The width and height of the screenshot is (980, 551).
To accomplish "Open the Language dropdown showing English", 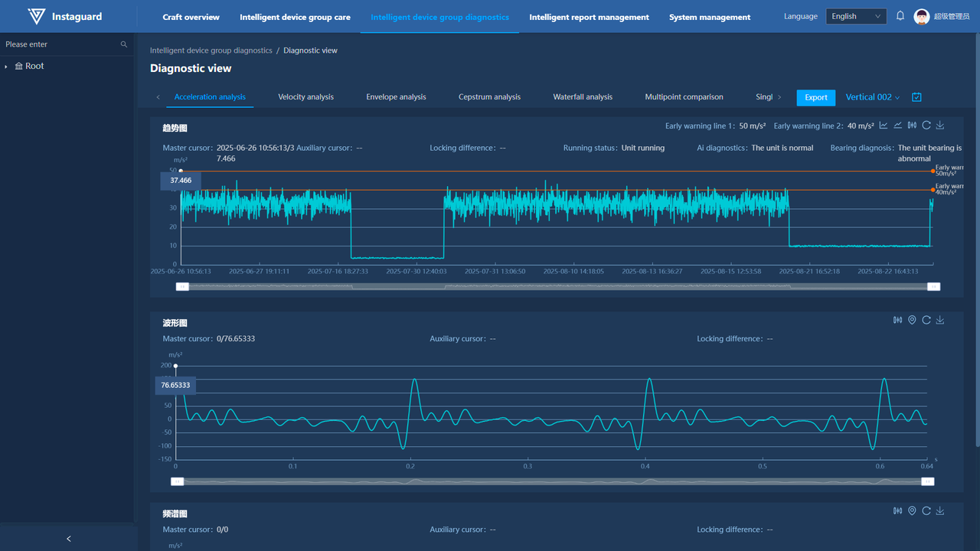I will click(856, 16).
